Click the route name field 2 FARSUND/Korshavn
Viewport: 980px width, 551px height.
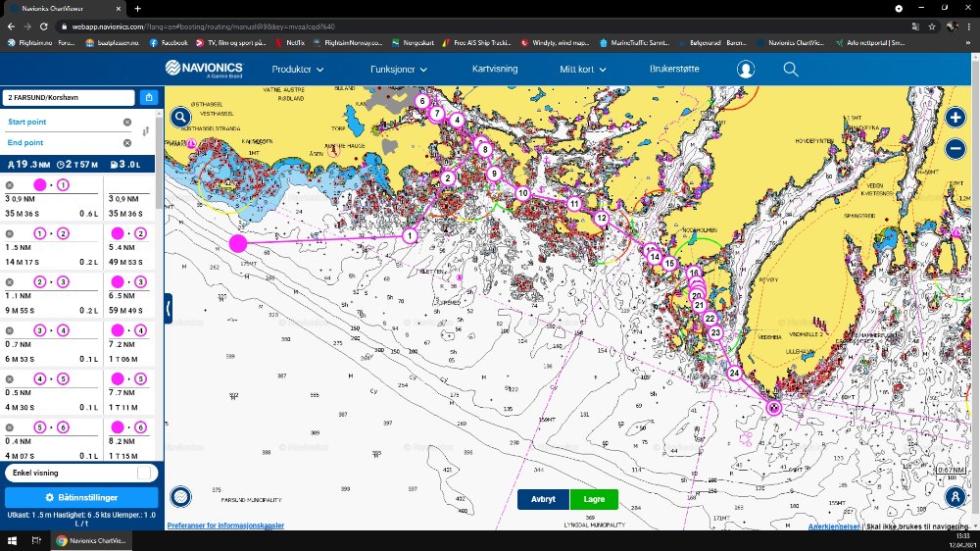tap(69, 98)
